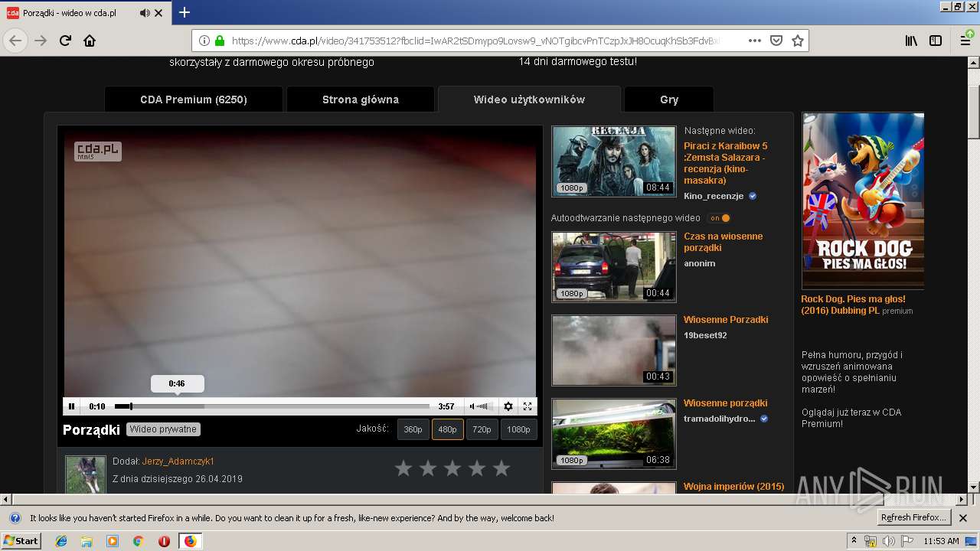Open the Gry tab
980x551 pixels.
tap(669, 99)
